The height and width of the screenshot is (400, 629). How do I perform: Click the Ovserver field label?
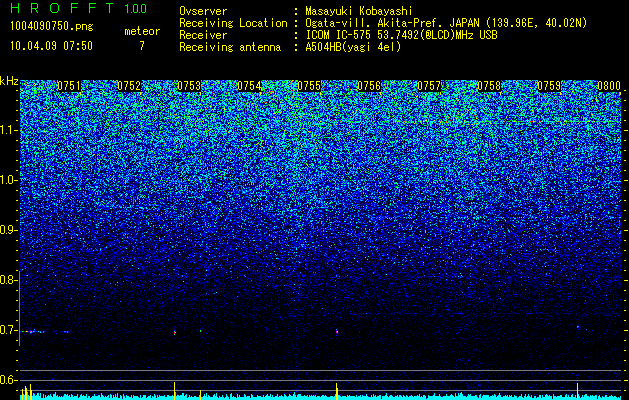point(203,11)
